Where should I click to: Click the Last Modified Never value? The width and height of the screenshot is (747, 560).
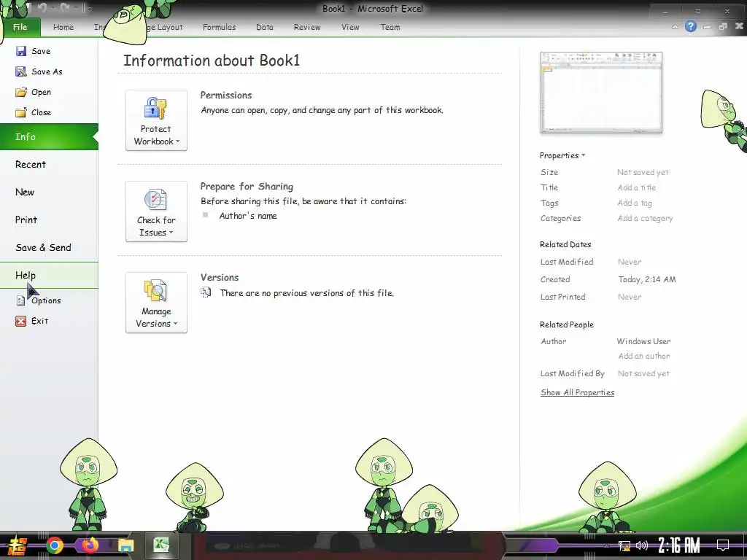tap(630, 262)
